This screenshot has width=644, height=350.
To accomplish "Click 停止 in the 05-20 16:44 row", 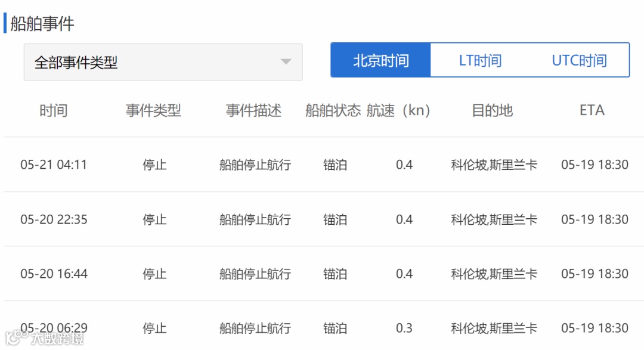I will pyautogui.click(x=154, y=274).
